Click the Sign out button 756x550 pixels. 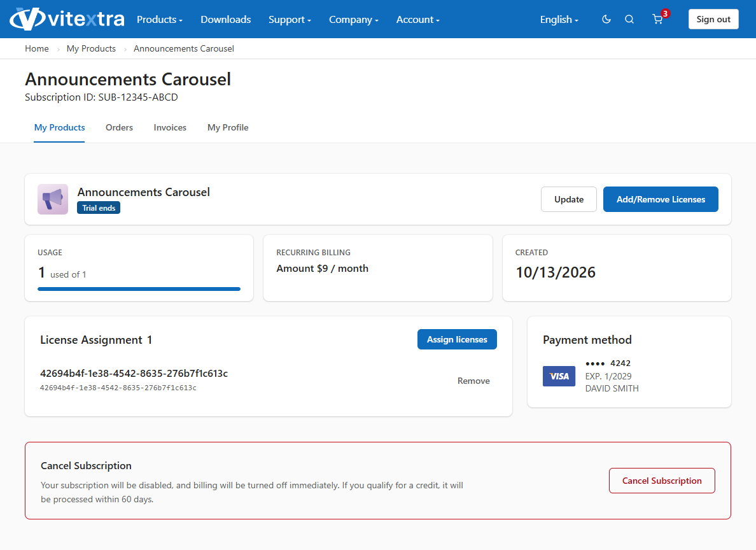click(x=713, y=19)
